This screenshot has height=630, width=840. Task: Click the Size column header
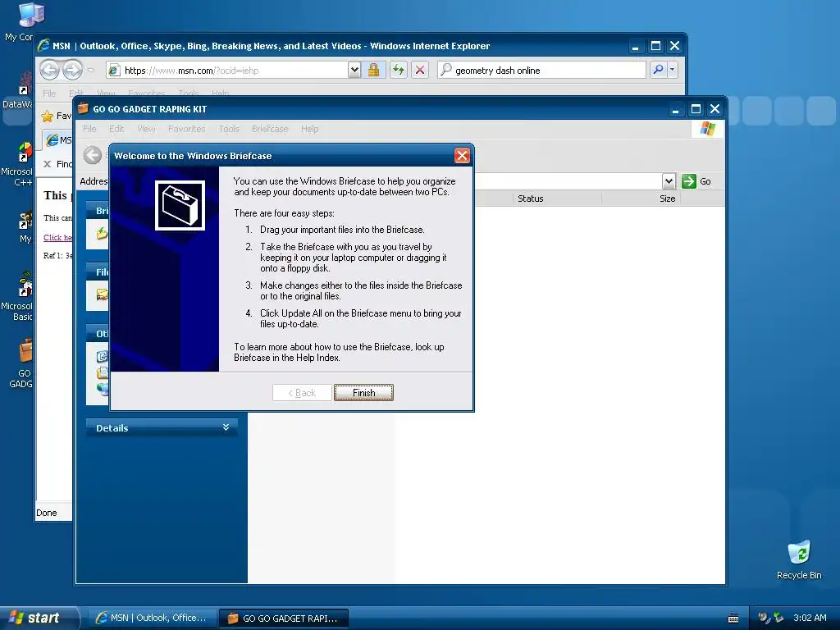[x=641, y=199]
